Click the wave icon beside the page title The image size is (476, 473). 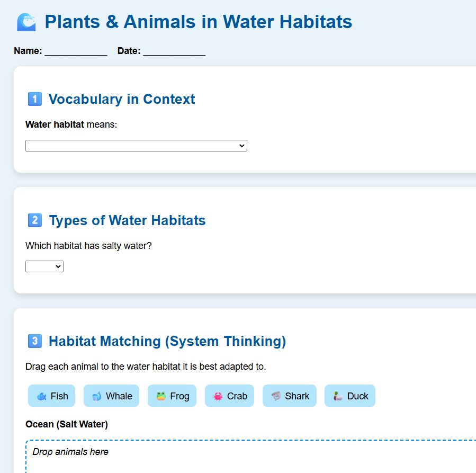(x=26, y=22)
